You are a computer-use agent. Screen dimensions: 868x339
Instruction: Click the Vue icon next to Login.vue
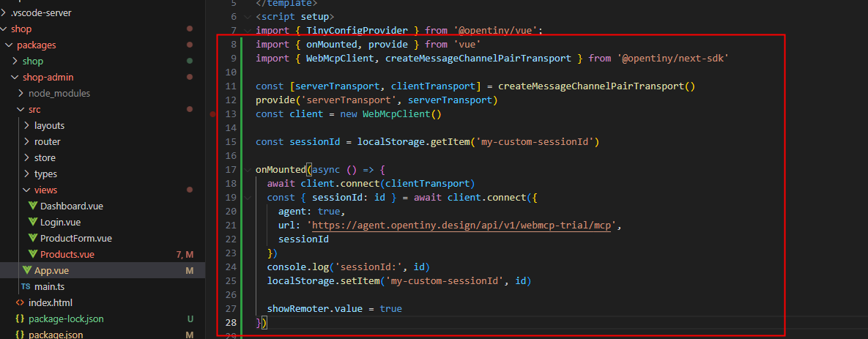click(x=32, y=223)
